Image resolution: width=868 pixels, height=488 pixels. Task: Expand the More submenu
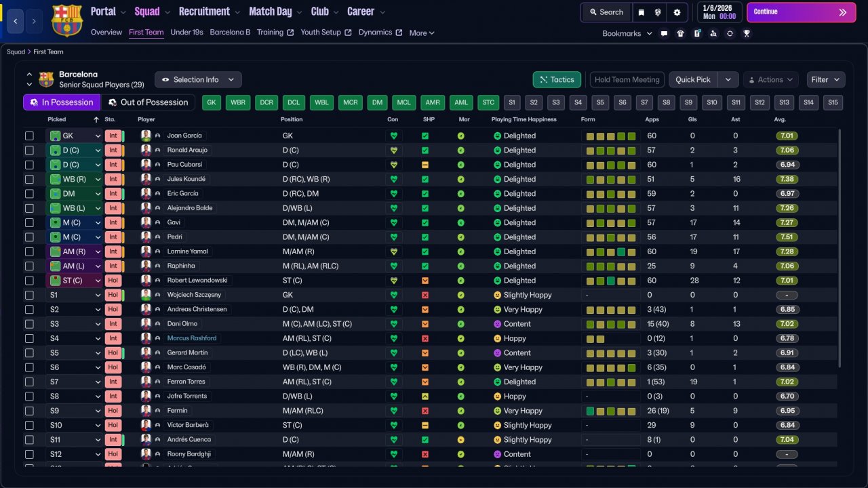[422, 33]
